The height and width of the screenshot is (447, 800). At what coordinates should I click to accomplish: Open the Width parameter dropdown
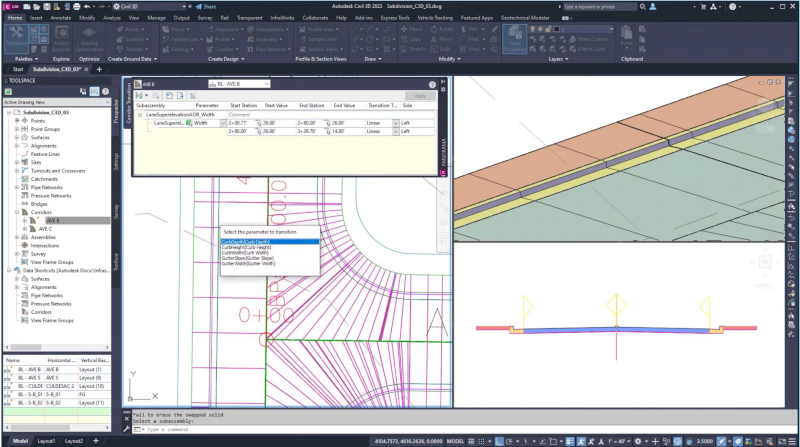[222, 123]
